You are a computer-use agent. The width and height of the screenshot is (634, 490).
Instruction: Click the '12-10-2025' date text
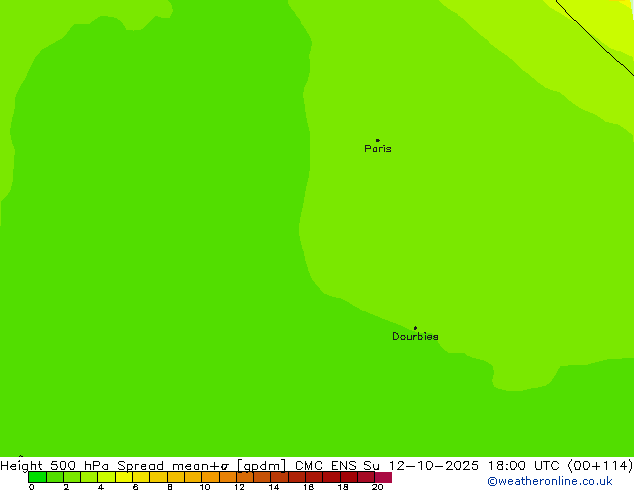coord(433,465)
